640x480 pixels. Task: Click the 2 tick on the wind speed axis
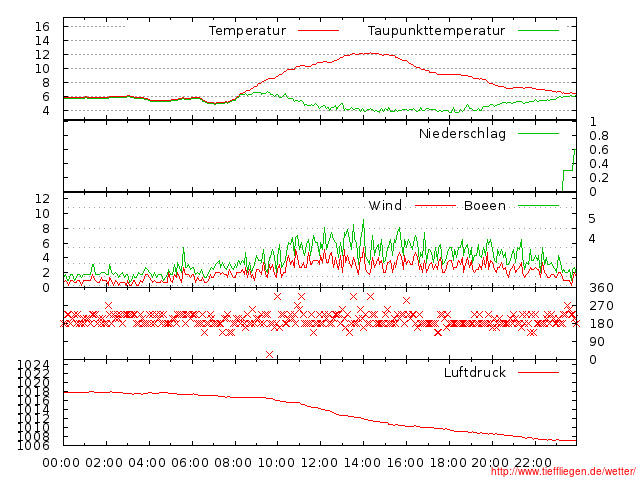[x=46, y=272]
